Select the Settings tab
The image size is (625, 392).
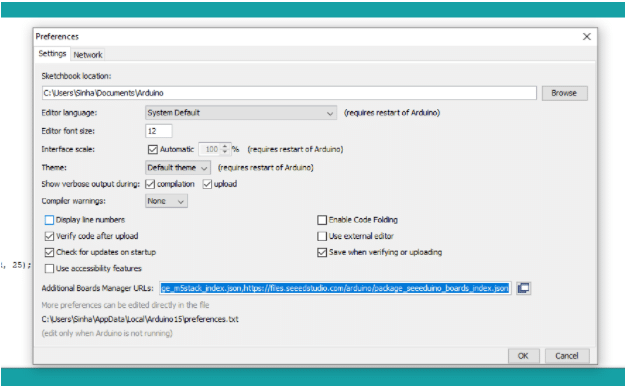[x=52, y=53]
